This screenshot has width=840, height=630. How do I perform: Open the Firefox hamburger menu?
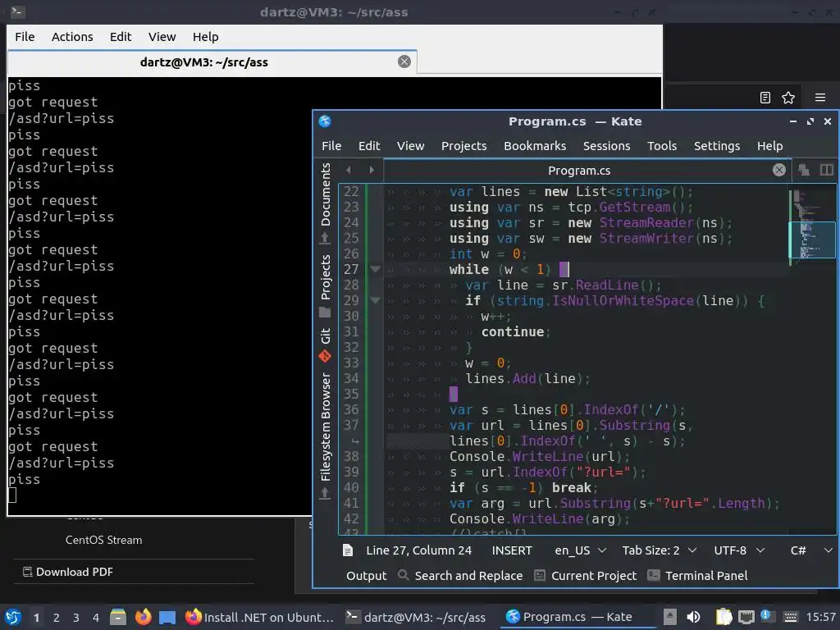pos(820,98)
